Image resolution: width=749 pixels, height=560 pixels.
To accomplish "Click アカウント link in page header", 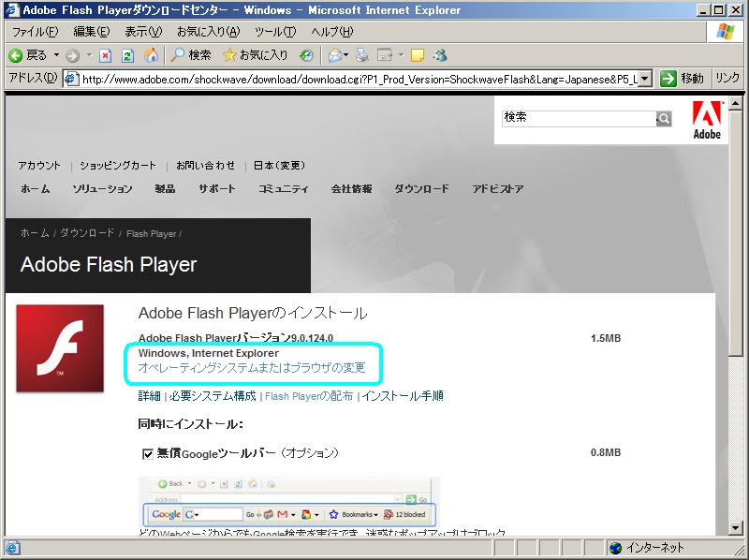I will (39, 166).
